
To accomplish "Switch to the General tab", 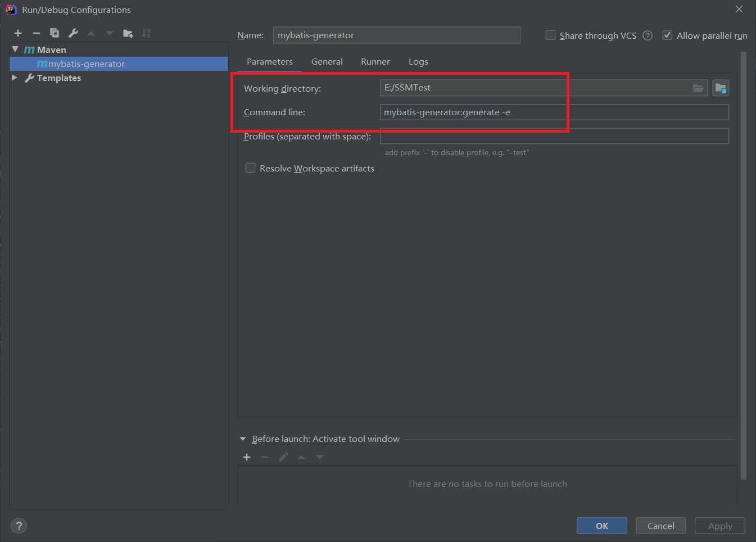I will (x=327, y=62).
